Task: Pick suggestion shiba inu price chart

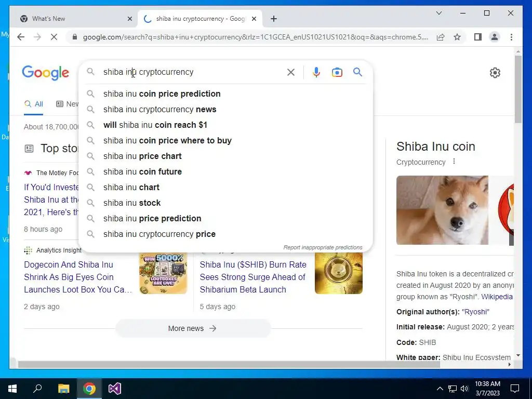Action: (x=225, y=156)
